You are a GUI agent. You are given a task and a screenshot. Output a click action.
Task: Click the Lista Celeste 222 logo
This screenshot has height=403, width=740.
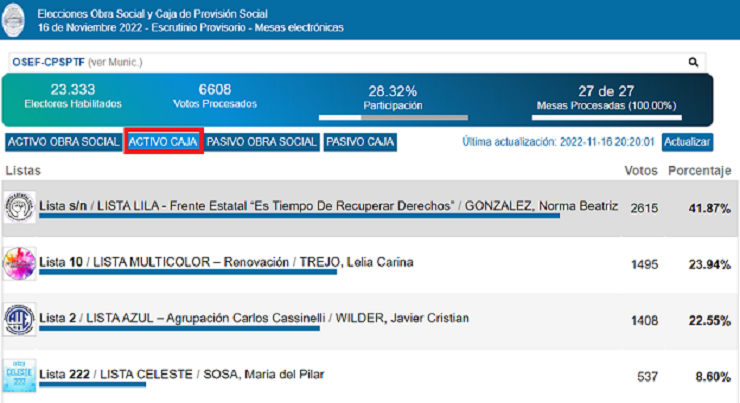coord(20,375)
